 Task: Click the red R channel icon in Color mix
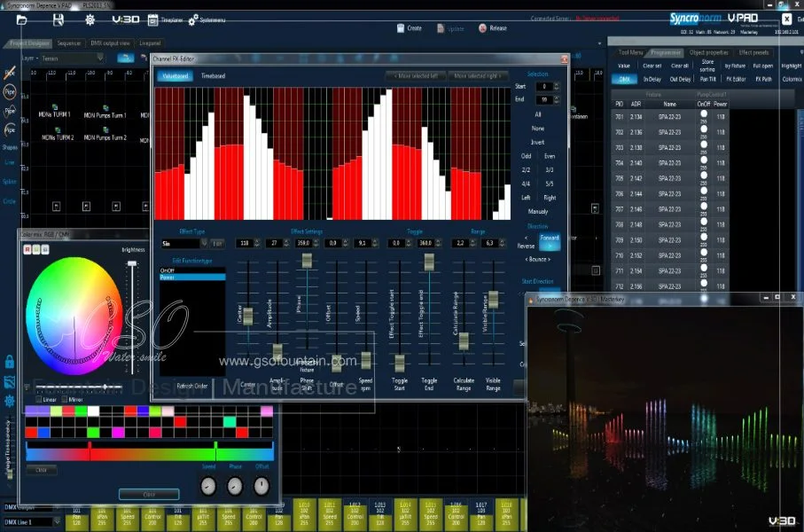(27, 249)
